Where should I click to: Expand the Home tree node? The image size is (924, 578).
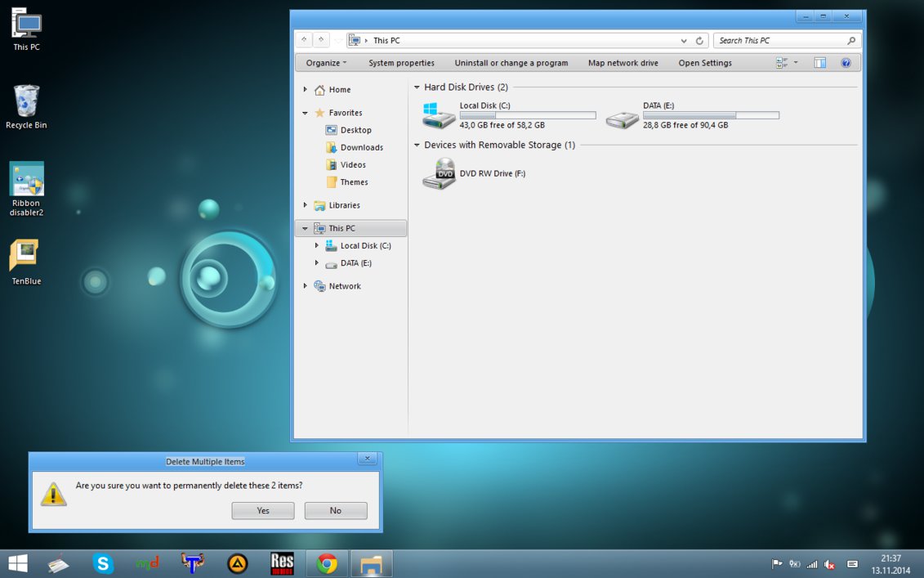[x=306, y=90]
